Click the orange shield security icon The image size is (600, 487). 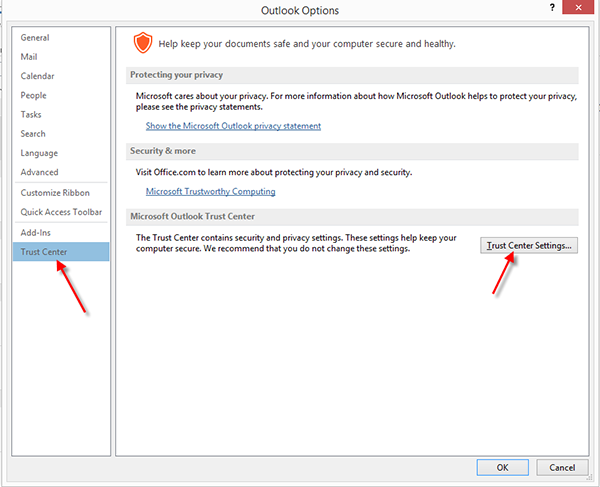click(x=143, y=43)
